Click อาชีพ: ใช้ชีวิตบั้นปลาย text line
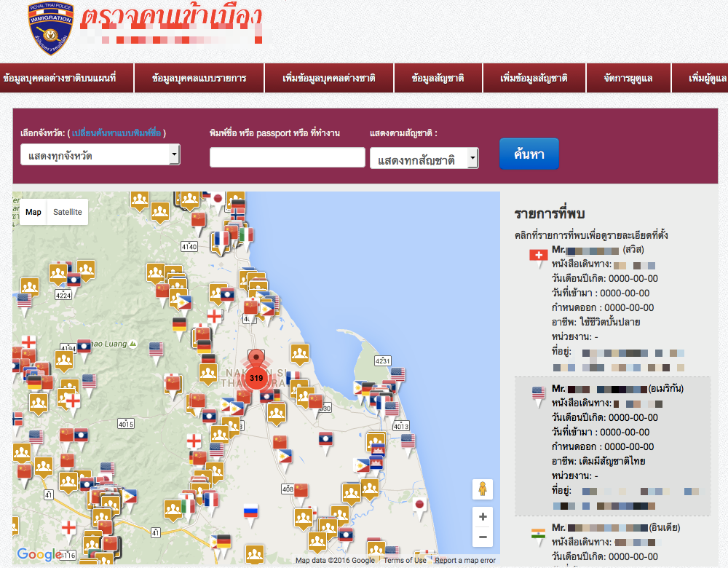 596,322
